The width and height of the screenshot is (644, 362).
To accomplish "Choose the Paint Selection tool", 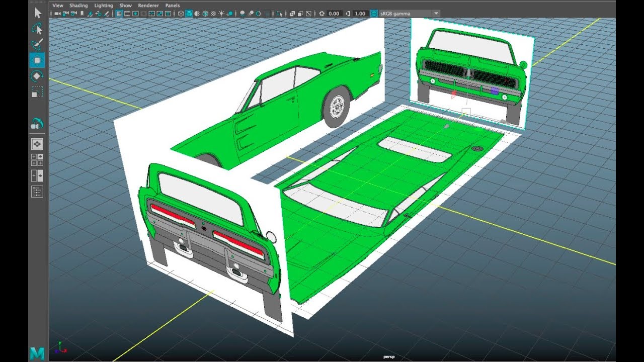I will click(37, 44).
